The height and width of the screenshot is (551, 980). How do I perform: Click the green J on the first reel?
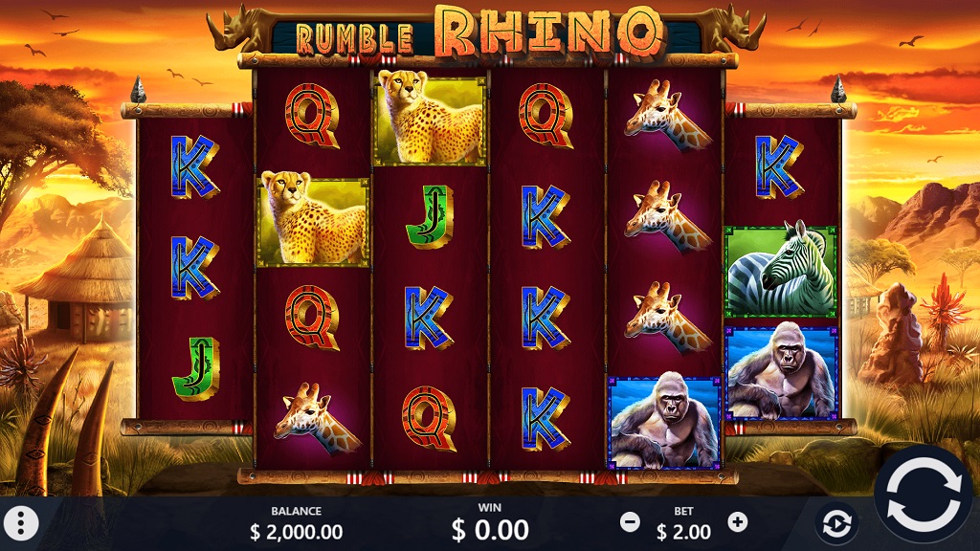195,368
